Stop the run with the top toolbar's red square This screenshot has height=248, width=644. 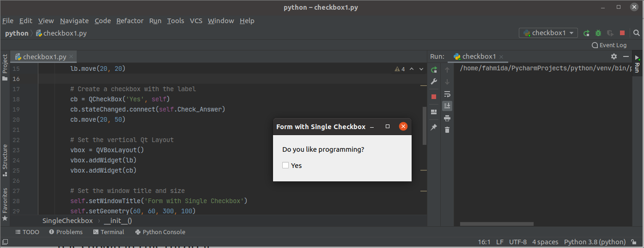pos(622,33)
